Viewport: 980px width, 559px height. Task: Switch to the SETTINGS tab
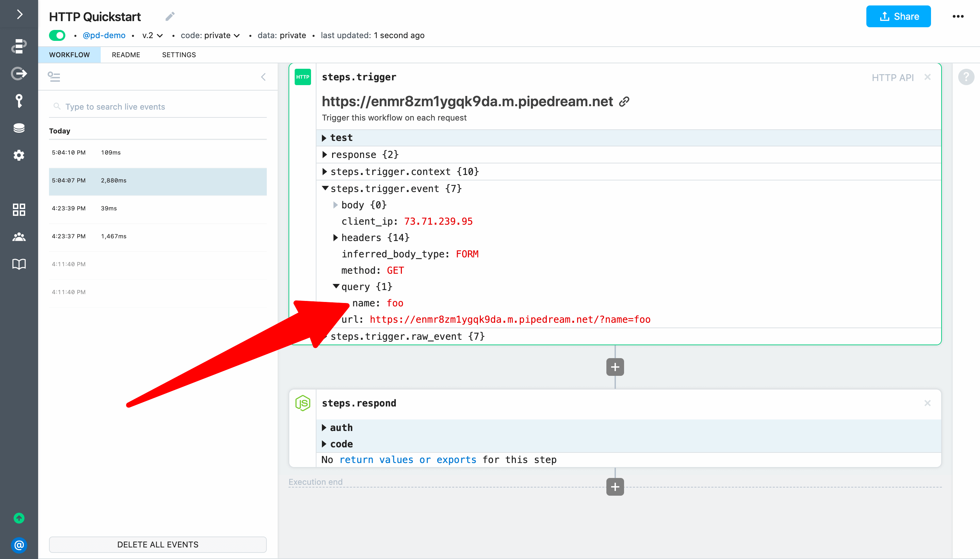tap(179, 55)
